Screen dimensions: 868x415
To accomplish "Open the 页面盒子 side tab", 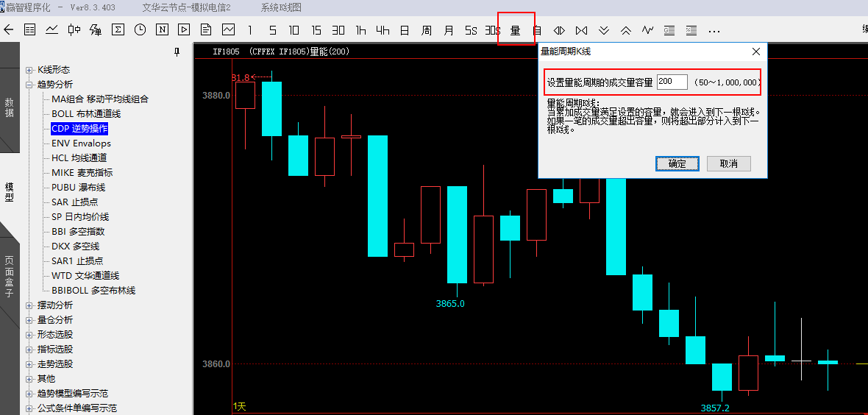I will (10, 277).
